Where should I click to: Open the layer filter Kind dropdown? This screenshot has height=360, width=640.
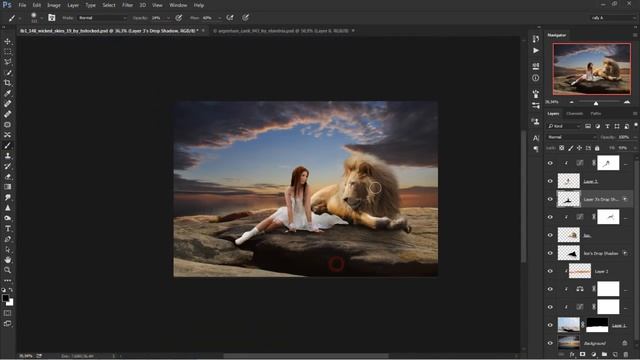(x=564, y=126)
